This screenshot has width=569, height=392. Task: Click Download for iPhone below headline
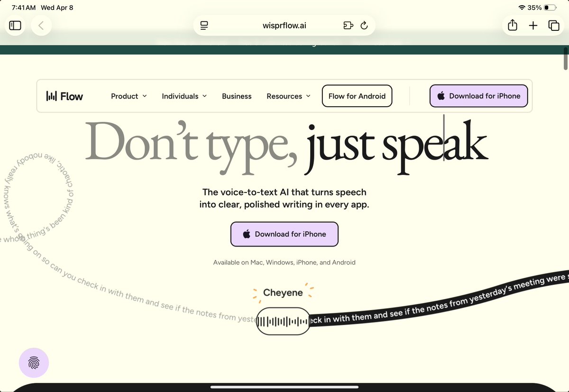(284, 234)
